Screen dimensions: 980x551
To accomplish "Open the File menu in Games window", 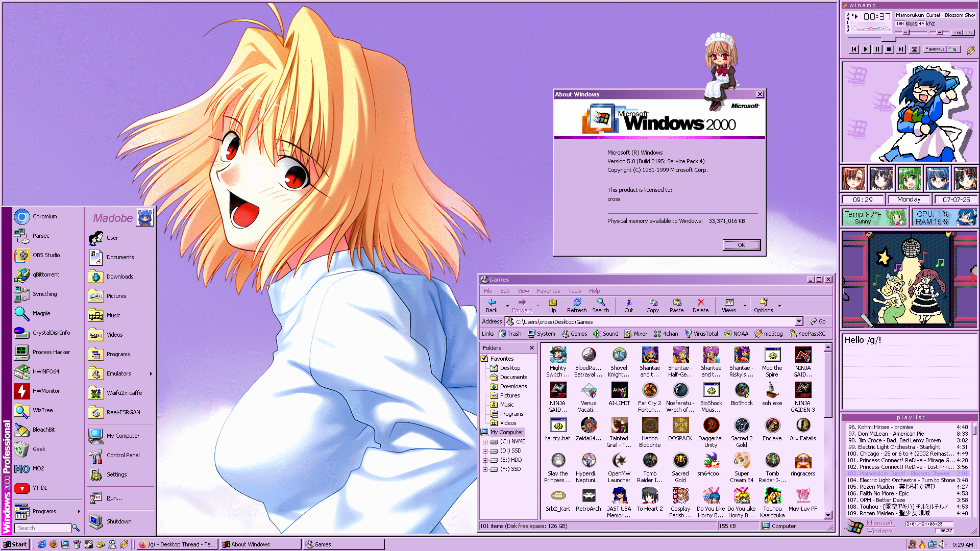I will click(488, 291).
